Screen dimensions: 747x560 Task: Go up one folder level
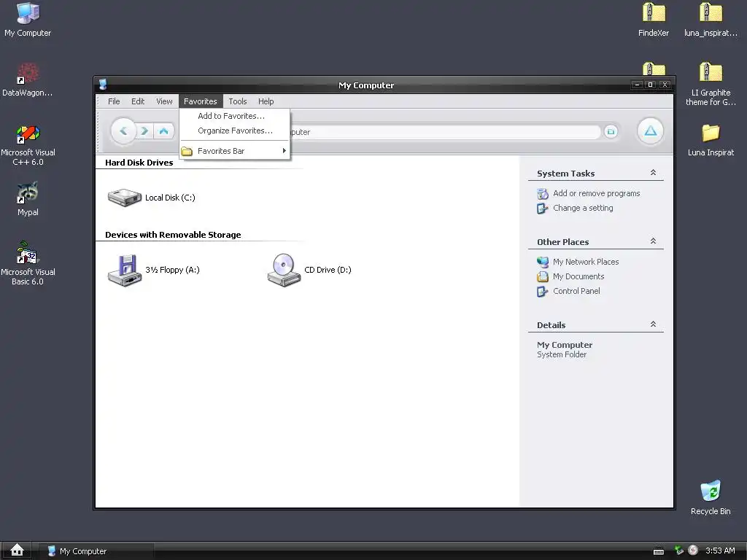(164, 131)
